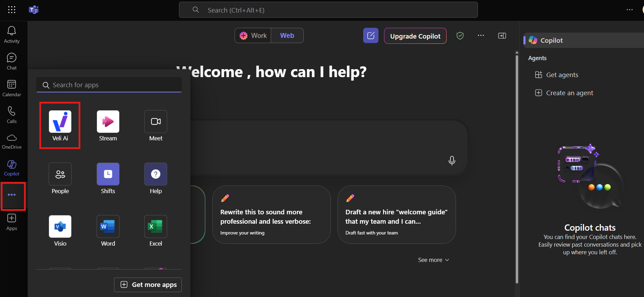Viewport: 644px width, 297px height.
Task: Open the Activity bell in sidebar
Action: tap(12, 35)
